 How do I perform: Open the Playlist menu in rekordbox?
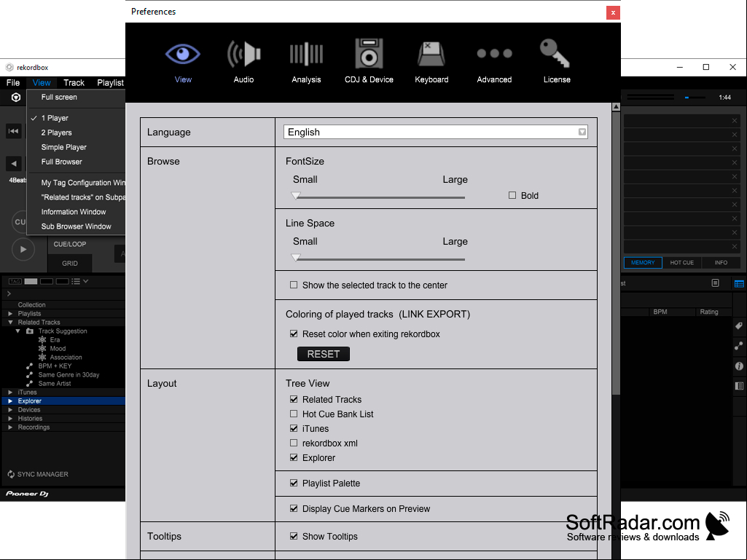point(110,82)
